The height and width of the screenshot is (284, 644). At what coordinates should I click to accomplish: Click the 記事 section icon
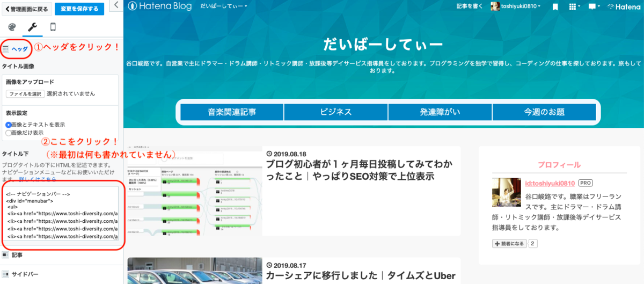click(x=5, y=255)
